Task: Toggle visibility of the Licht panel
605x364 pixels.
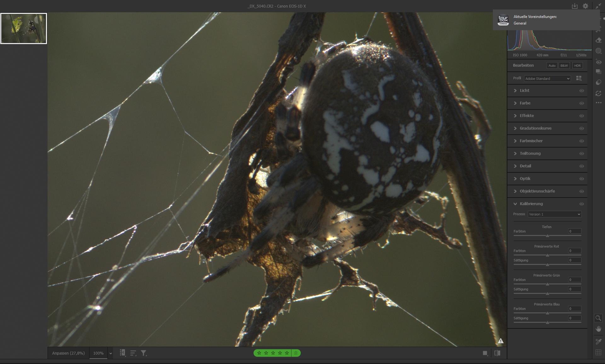Action: coord(581,91)
